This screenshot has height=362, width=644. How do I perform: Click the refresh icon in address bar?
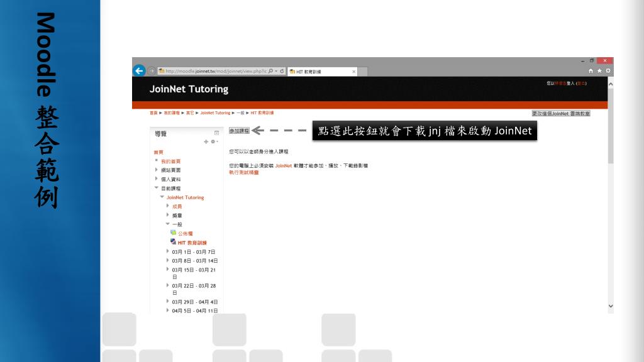(282, 71)
